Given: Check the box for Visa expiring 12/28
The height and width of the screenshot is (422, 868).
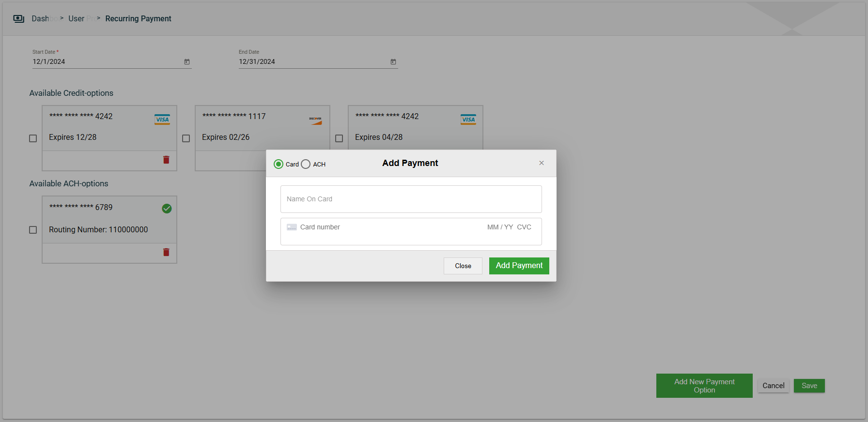Looking at the screenshot, I should (x=33, y=138).
